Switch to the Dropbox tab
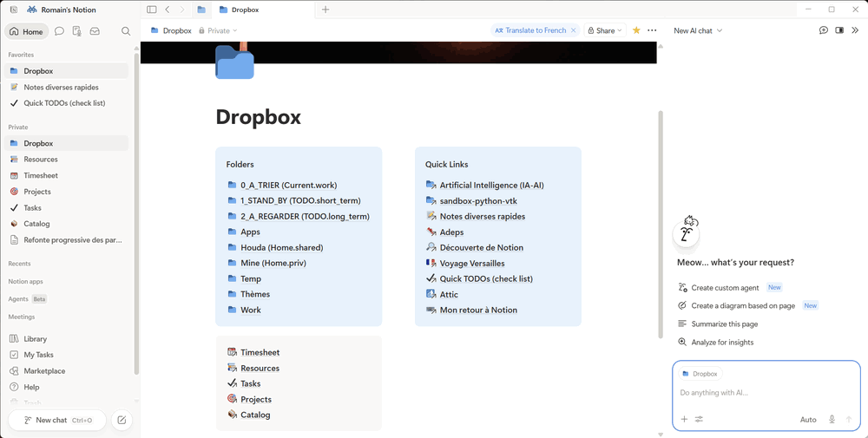 (x=263, y=10)
